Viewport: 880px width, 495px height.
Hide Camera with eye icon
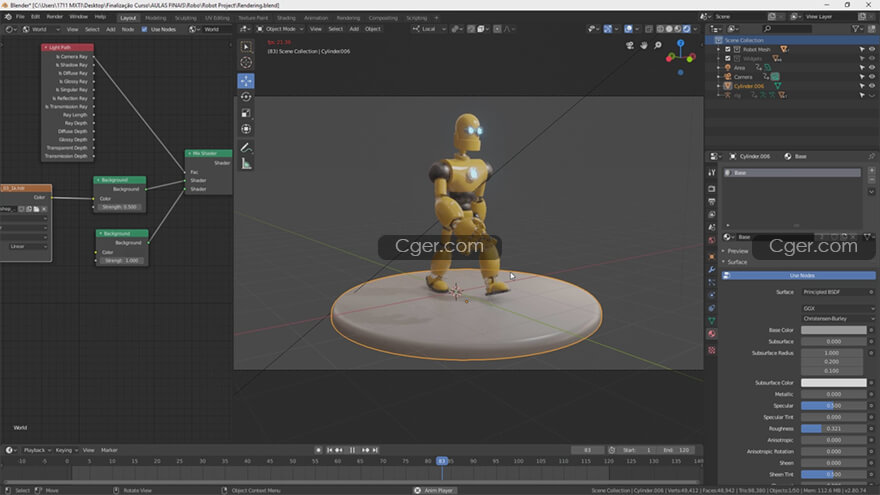pos(872,76)
